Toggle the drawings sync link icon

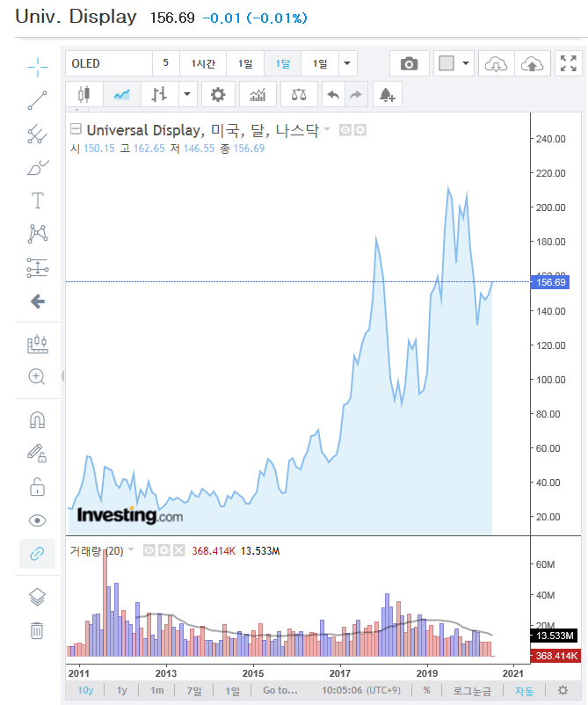tap(37, 554)
